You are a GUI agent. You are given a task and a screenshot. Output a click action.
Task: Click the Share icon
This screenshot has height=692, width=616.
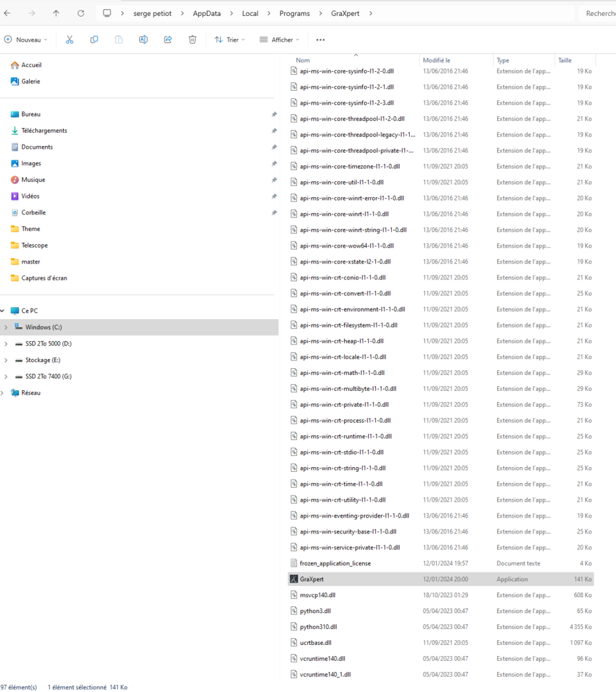click(x=167, y=39)
